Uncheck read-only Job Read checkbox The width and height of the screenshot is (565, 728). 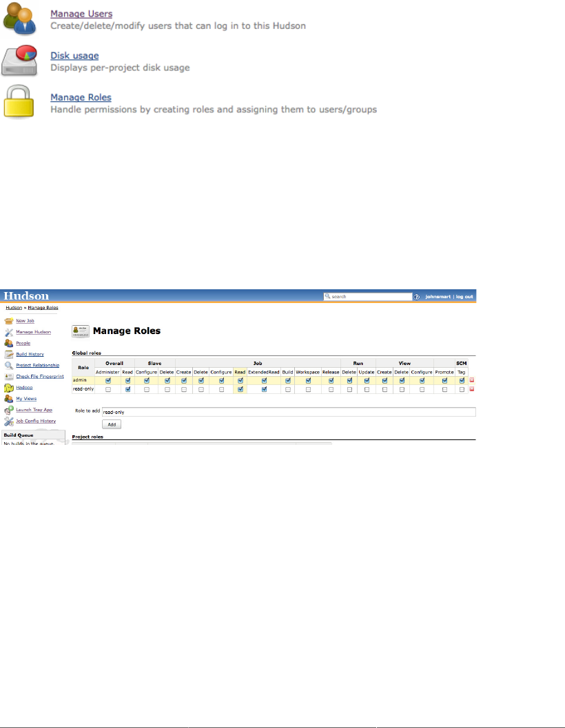(240, 390)
